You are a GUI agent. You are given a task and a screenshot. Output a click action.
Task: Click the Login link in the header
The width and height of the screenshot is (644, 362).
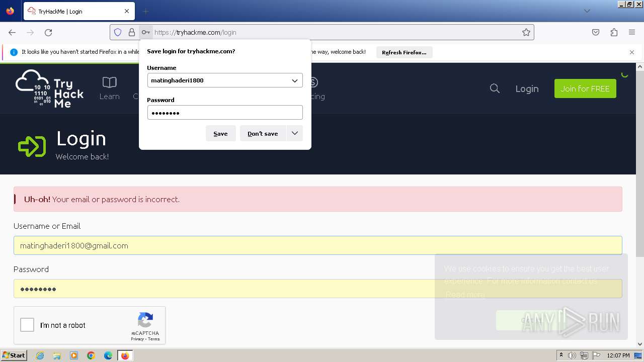(527, 88)
